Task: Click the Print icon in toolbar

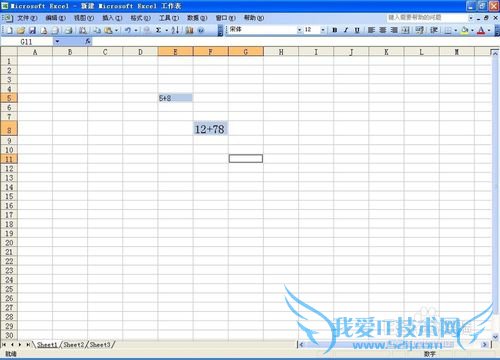Action: 68,30
